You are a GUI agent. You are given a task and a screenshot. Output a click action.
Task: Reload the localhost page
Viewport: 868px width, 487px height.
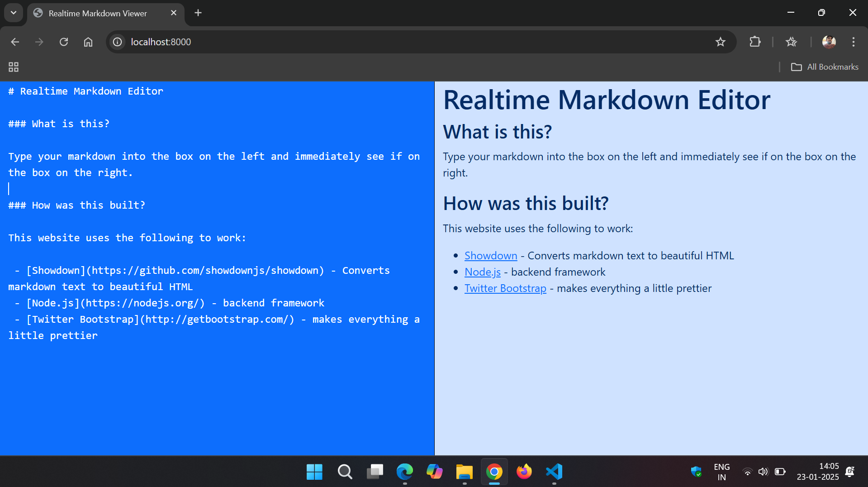pos(64,42)
